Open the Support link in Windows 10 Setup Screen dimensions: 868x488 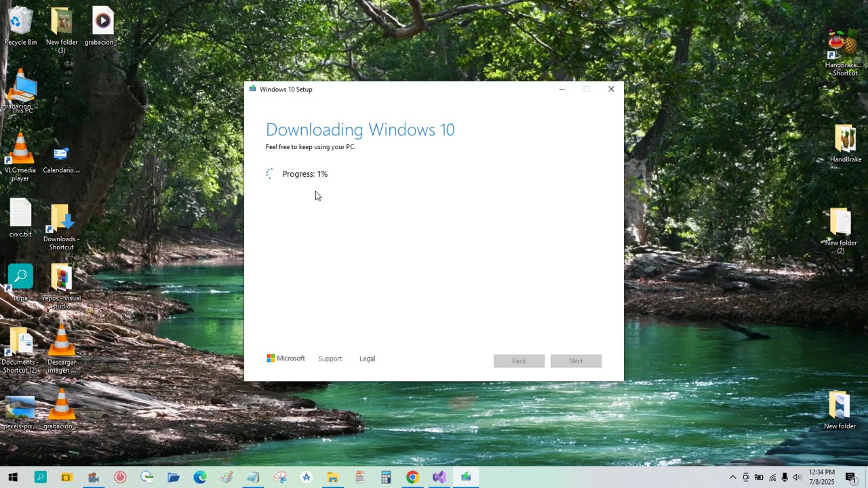pyautogui.click(x=330, y=359)
